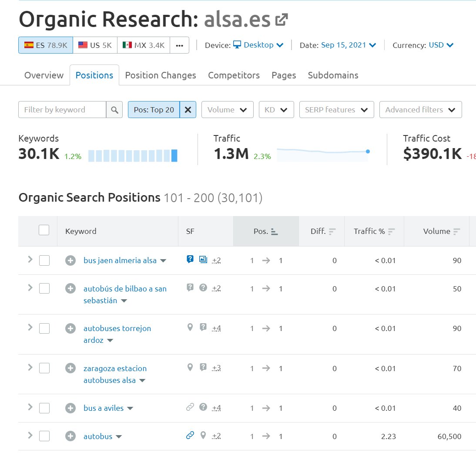Click local pack pin icon for autobuses torrejon ardoz
Viewport: 476px width, 453px height.
click(x=190, y=327)
